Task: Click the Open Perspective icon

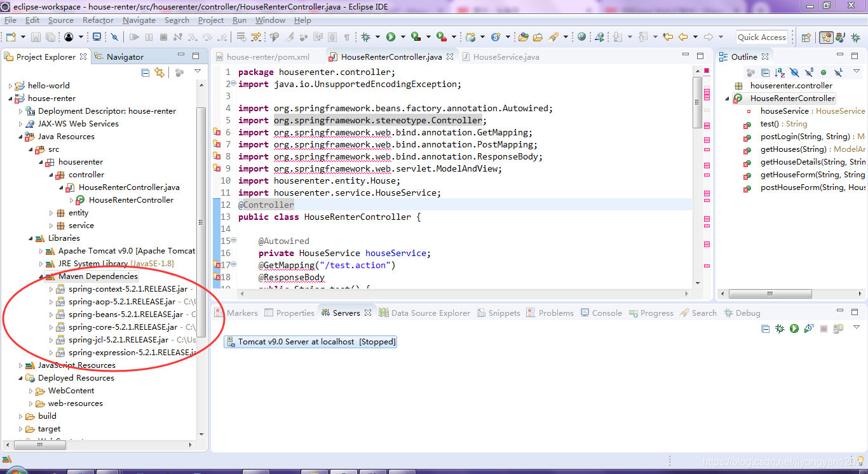Action: point(806,37)
